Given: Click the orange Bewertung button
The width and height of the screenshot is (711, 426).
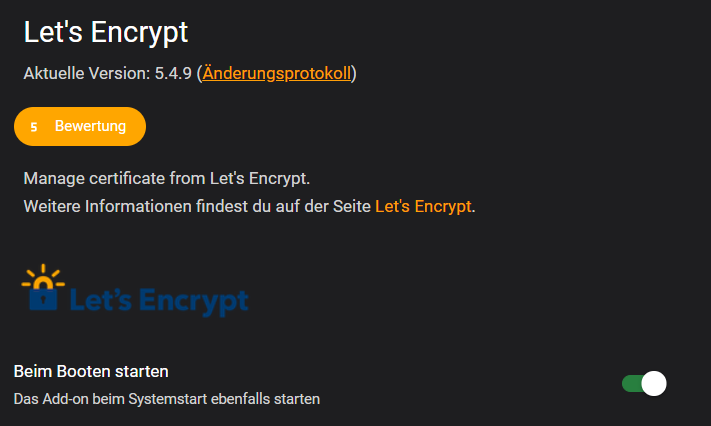Looking at the screenshot, I should click(x=80, y=127).
